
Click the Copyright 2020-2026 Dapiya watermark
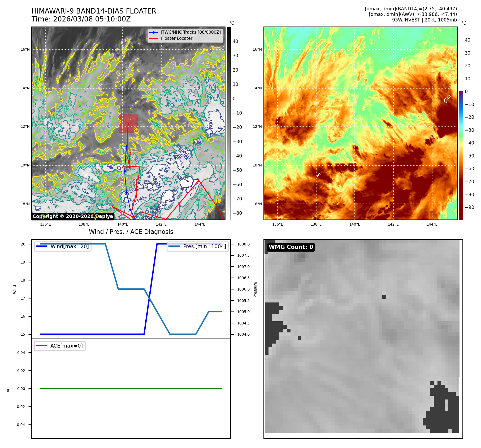coord(73,216)
